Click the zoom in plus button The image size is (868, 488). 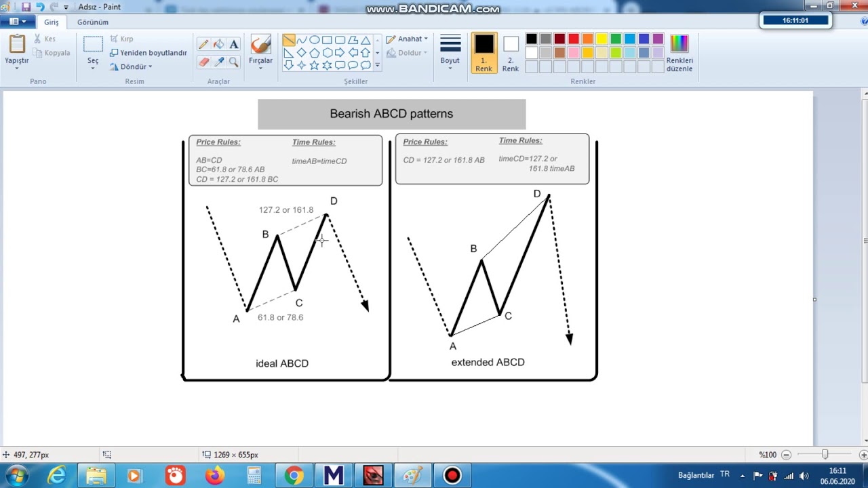coord(863,455)
